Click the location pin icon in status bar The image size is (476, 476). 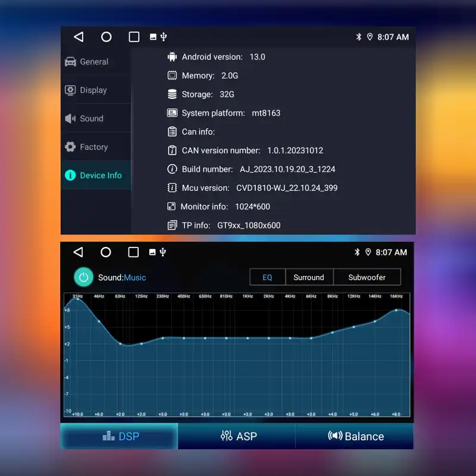(x=370, y=36)
